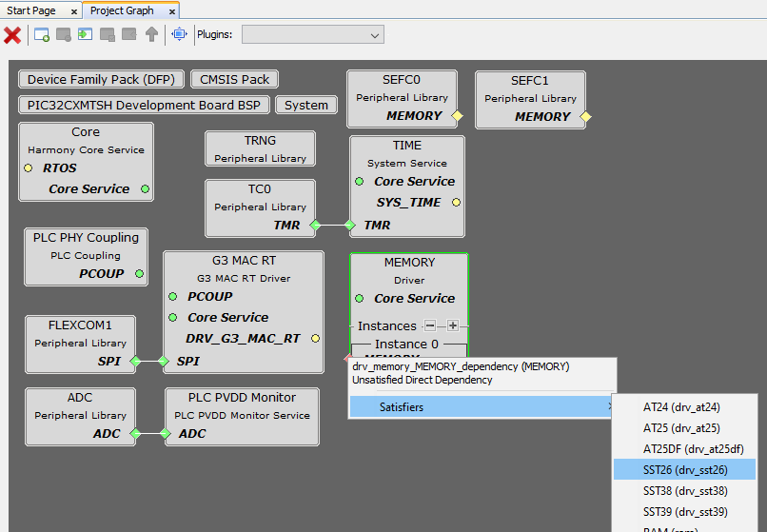
Task: Switch to the Start Page tab
Action: tap(31, 10)
